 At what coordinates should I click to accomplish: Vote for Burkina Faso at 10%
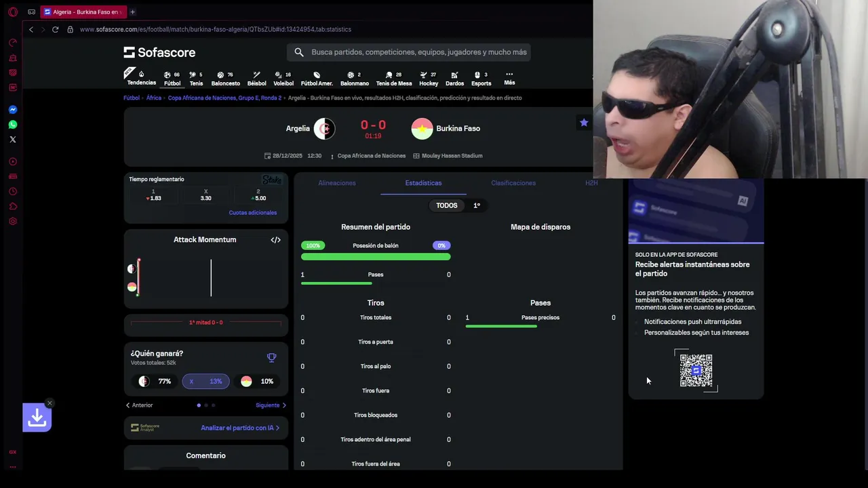257,382
